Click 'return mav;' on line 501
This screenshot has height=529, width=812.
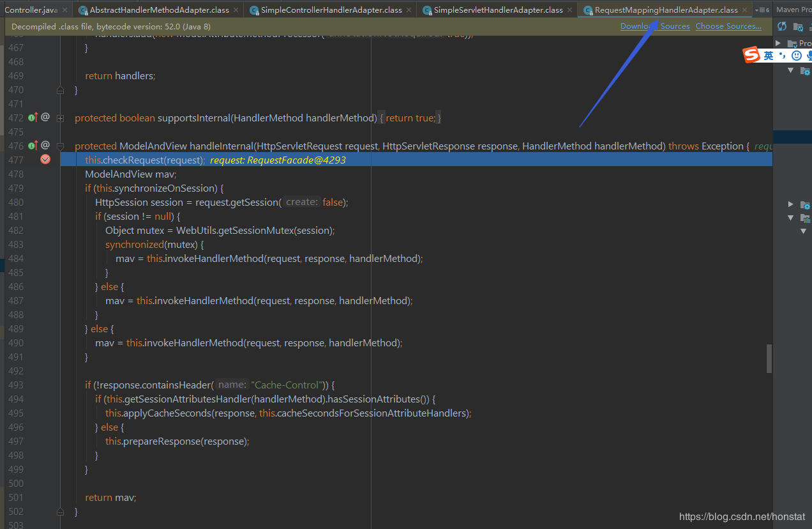click(110, 497)
